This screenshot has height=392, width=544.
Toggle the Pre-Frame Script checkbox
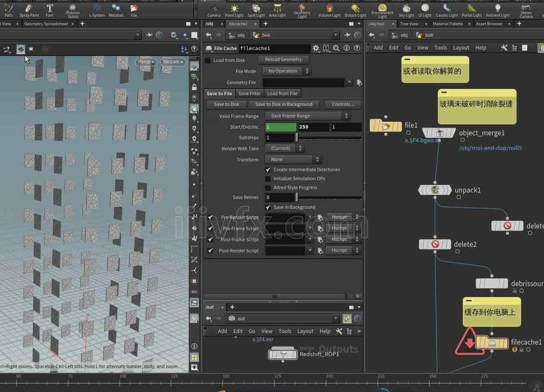click(x=210, y=228)
